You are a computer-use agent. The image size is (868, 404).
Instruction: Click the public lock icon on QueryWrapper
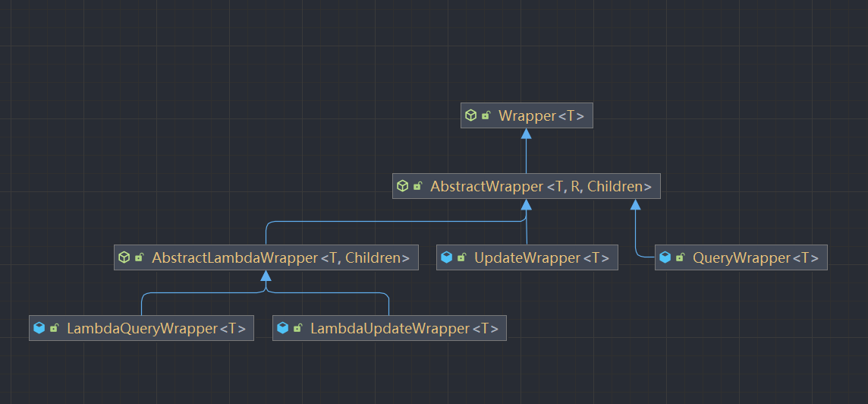(680, 258)
